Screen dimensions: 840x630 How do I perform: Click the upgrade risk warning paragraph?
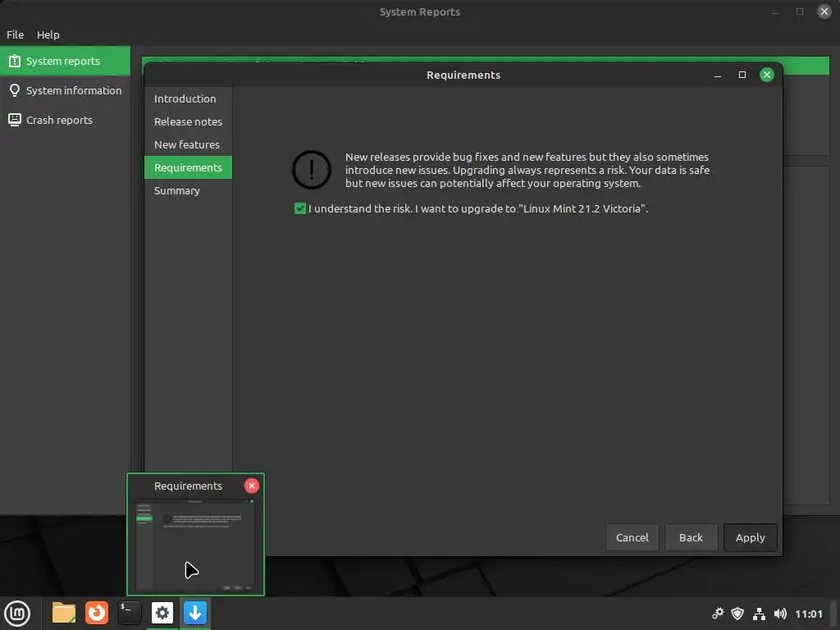(x=527, y=170)
